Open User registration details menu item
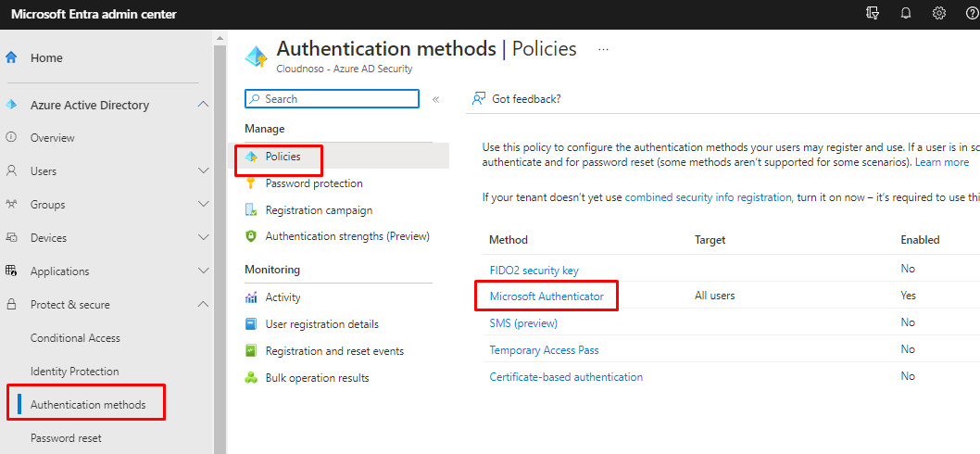980x454 pixels. tap(321, 324)
